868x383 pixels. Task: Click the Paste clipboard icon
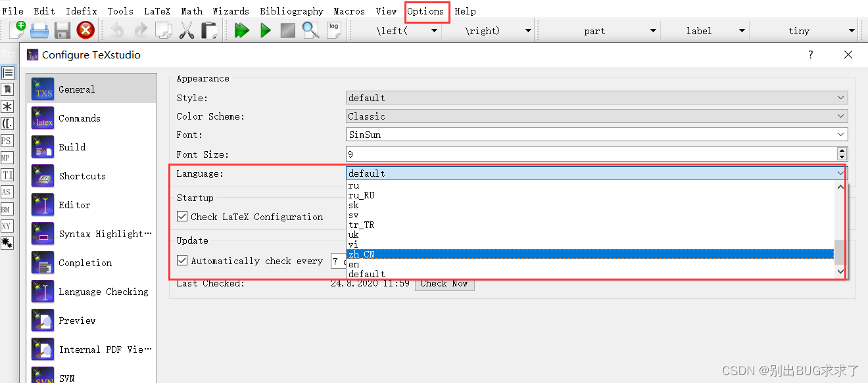pyautogui.click(x=209, y=30)
